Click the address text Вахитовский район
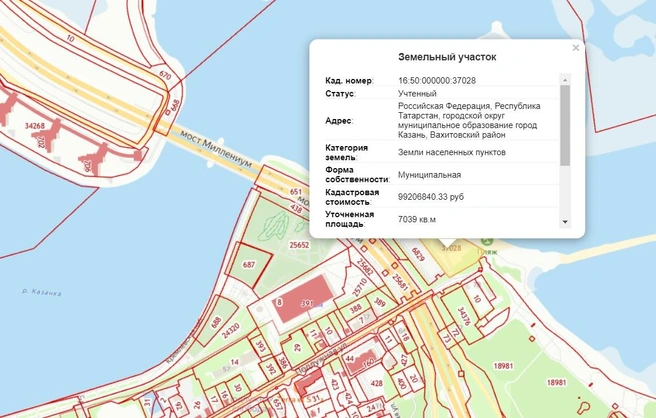Viewport: 656px width, 418px height. pyautogui.click(x=468, y=135)
